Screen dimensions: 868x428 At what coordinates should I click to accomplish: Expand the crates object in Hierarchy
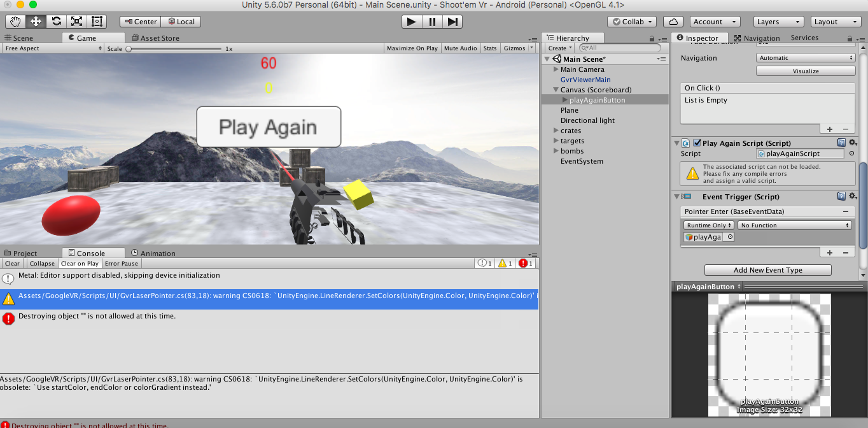point(556,131)
